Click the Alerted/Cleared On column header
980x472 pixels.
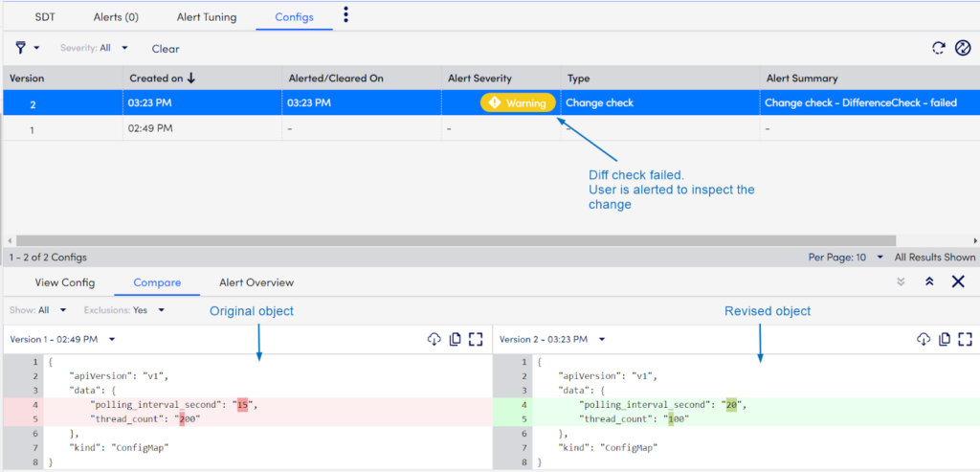coord(336,79)
